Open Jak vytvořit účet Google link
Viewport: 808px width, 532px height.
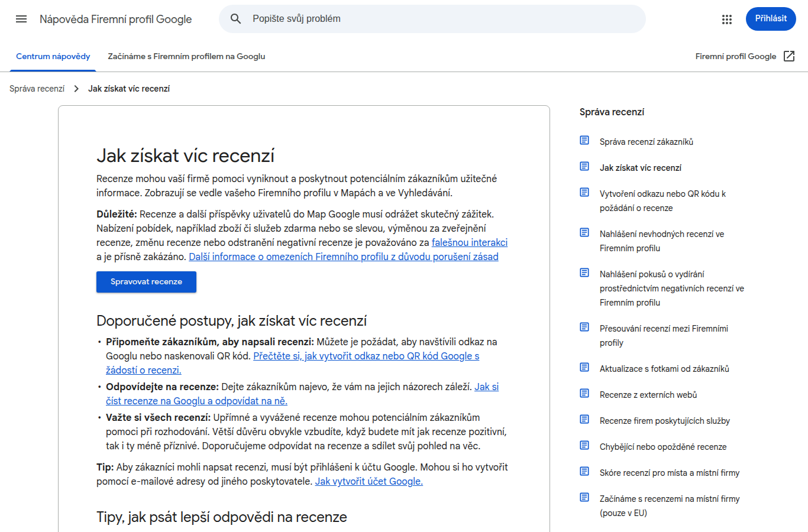point(369,481)
